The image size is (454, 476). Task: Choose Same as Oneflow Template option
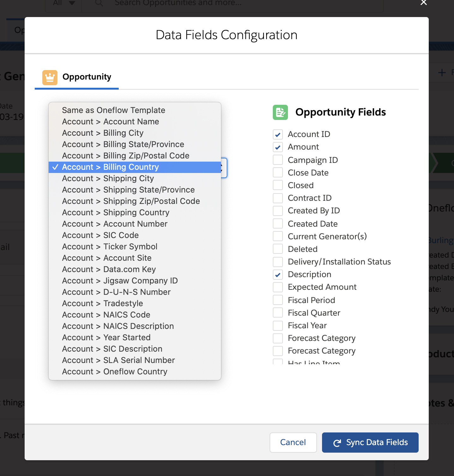(113, 110)
